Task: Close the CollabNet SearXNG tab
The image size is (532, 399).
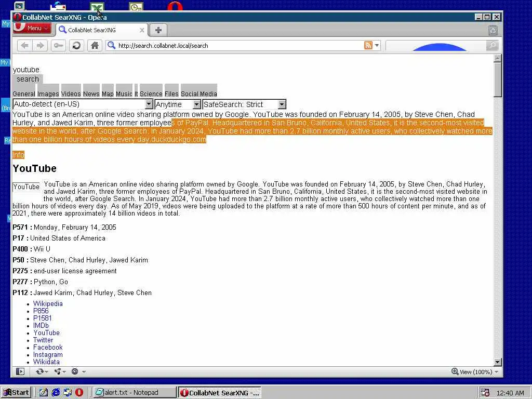Action: click(142, 30)
